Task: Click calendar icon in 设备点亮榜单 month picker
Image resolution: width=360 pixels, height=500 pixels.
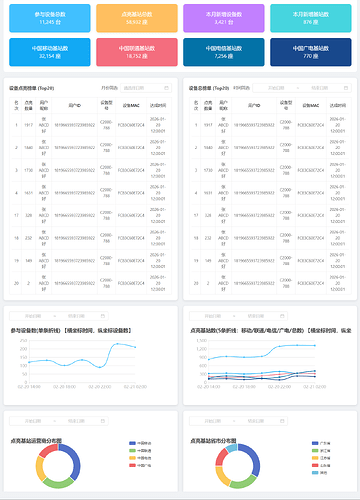Action: [x=166, y=88]
